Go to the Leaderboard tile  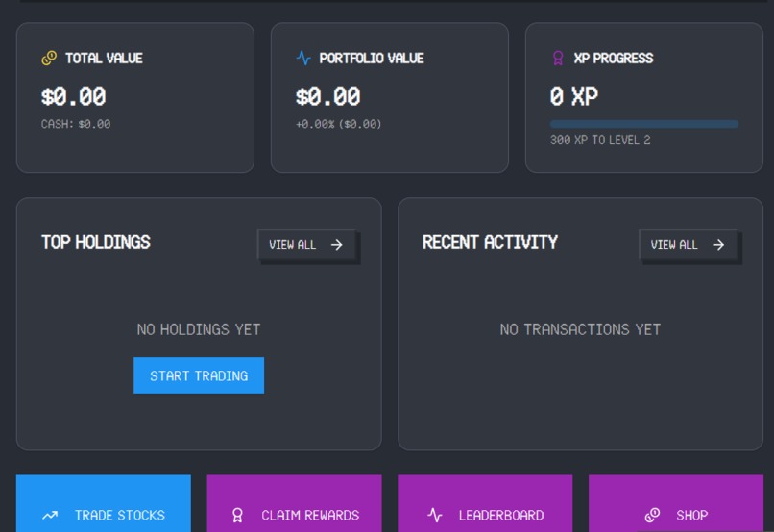pos(485,503)
